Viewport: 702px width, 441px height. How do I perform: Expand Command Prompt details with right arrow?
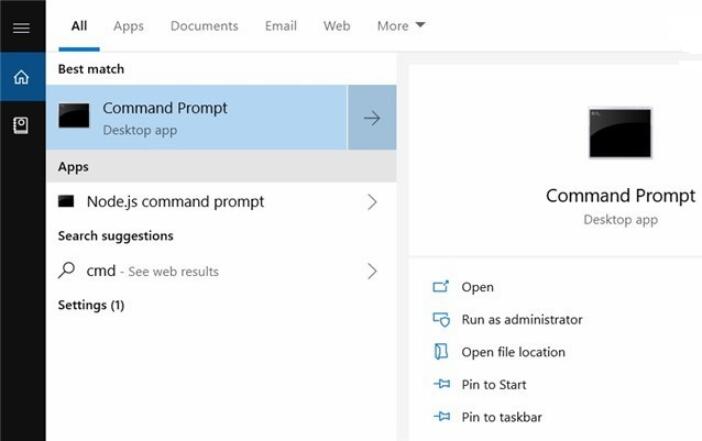coord(372,118)
